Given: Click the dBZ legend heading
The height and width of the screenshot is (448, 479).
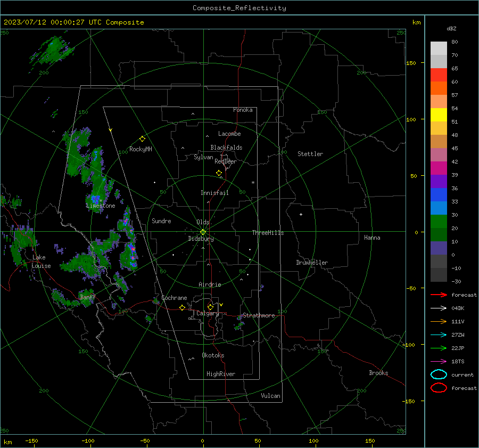Looking at the screenshot, I should click(x=451, y=28).
